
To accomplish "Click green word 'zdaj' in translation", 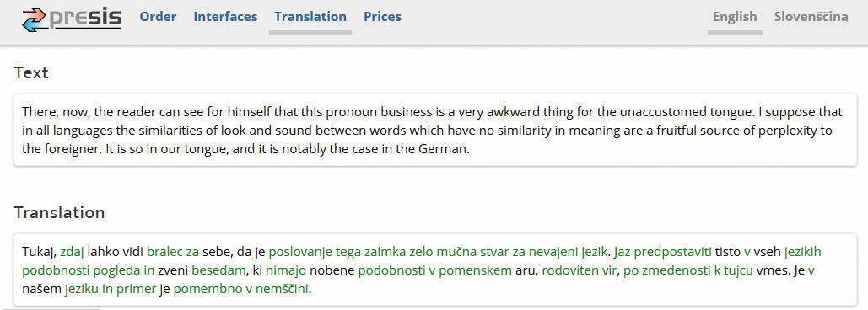I will [x=72, y=252].
